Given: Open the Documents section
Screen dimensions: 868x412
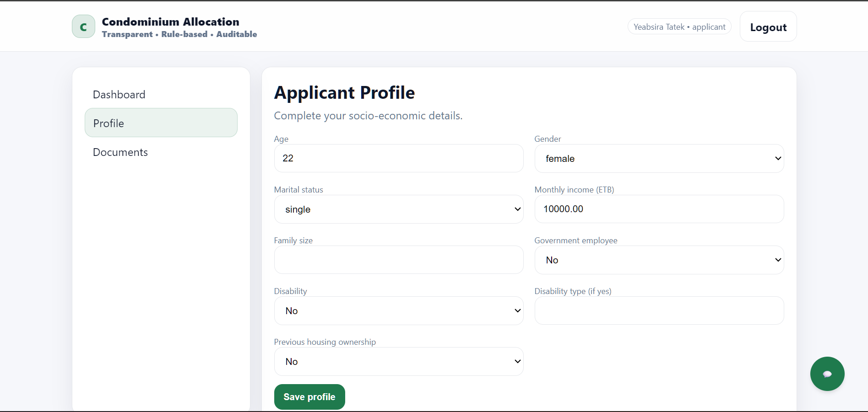Looking at the screenshot, I should (120, 152).
